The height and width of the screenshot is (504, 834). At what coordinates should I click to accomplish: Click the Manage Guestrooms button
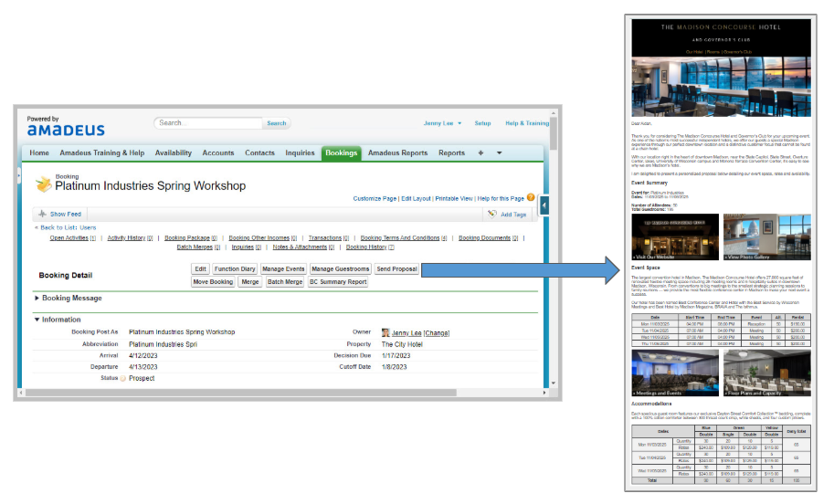coord(340,269)
